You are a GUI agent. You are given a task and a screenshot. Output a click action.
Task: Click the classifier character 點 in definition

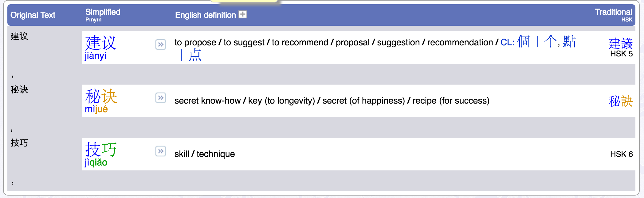(569, 41)
